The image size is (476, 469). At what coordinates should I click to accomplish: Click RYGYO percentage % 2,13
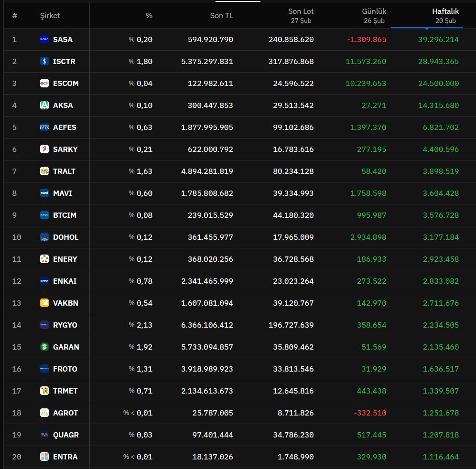coord(140,325)
